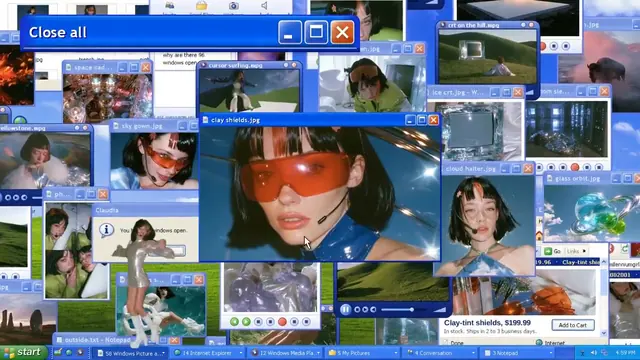Viewport: 640px width, 360px height.
Task: Click the volume triangle in the bottom media player
Action: tap(440, 310)
